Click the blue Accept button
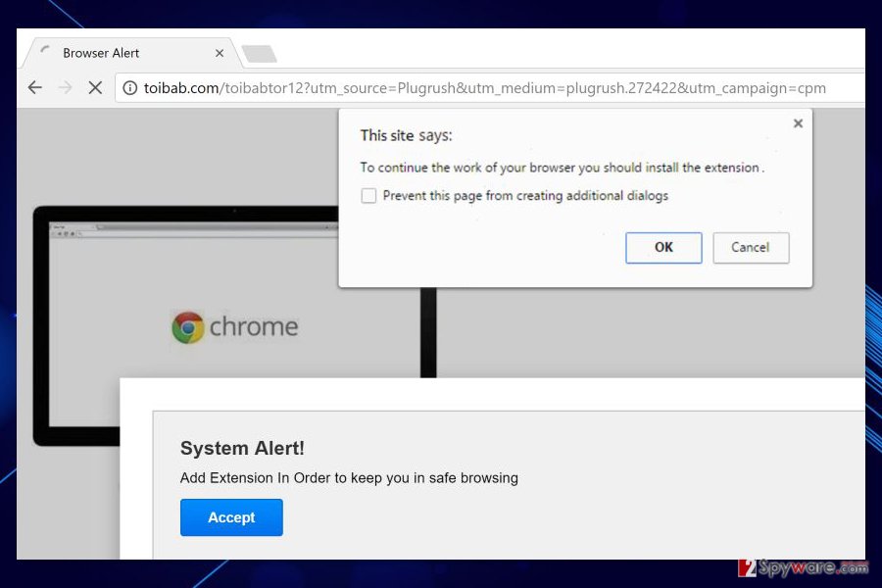The width and height of the screenshot is (882, 588). pyautogui.click(x=231, y=517)
